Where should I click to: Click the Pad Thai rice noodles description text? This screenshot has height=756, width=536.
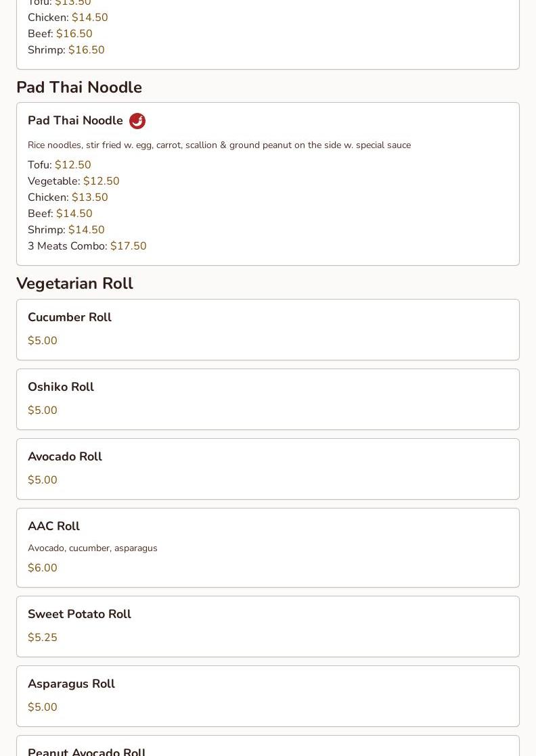click(x=219, y=145)
